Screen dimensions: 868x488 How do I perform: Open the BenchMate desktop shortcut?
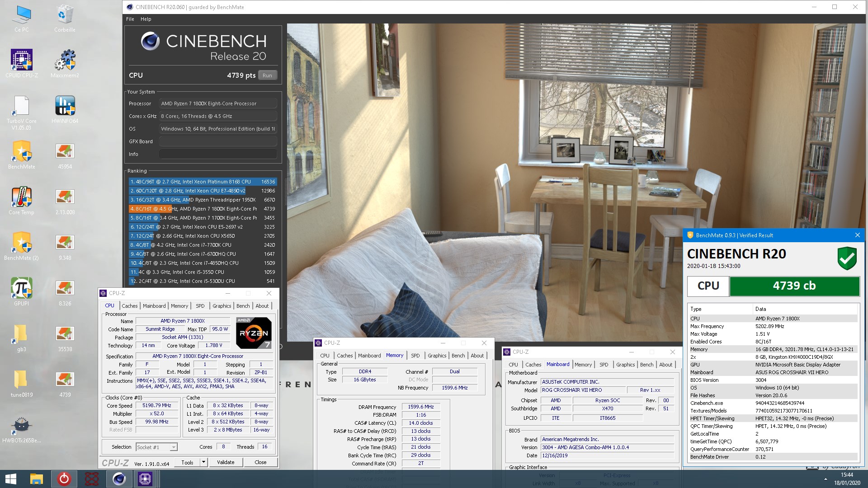pos(22,155)
